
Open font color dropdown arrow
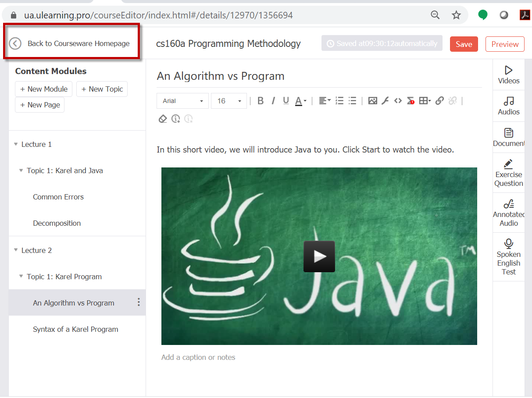click(305, 101)
